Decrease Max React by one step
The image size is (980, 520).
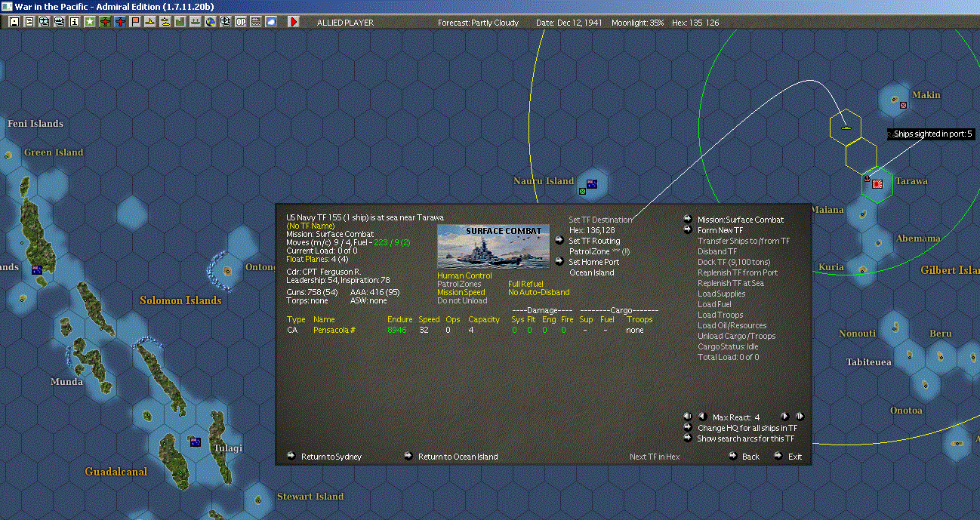tap(701, 416)
